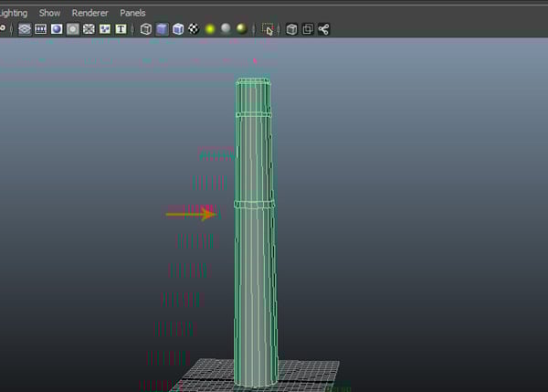
Task: Enable Textured display checkered sphere icon
Action: click(194, 28)
